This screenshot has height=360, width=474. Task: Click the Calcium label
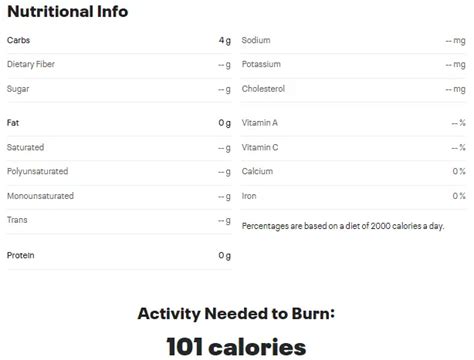click(257, 171)
